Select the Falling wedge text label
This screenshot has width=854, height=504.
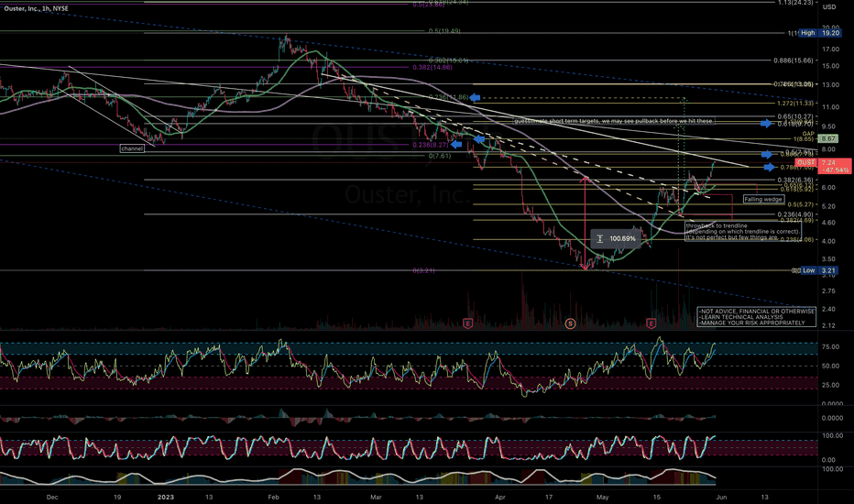pyautogui.click(x=763, y=200)
